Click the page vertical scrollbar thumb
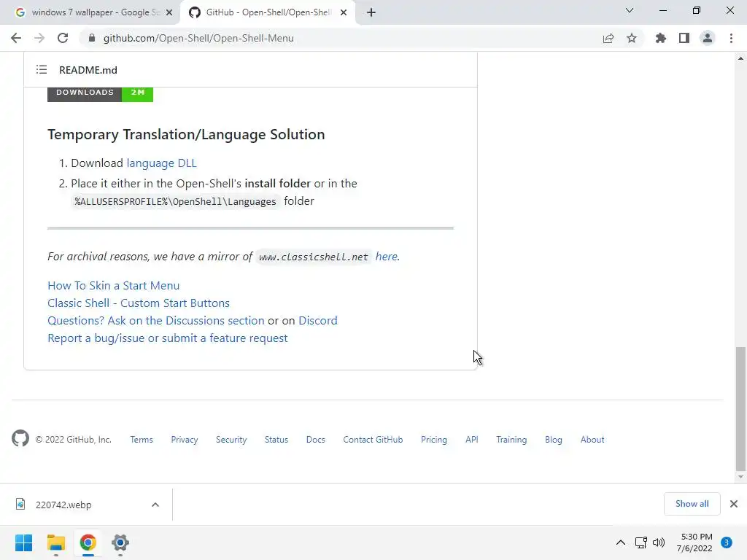This screenshot has width=747, height=560. pyautogui.click(x=740, y=408)
